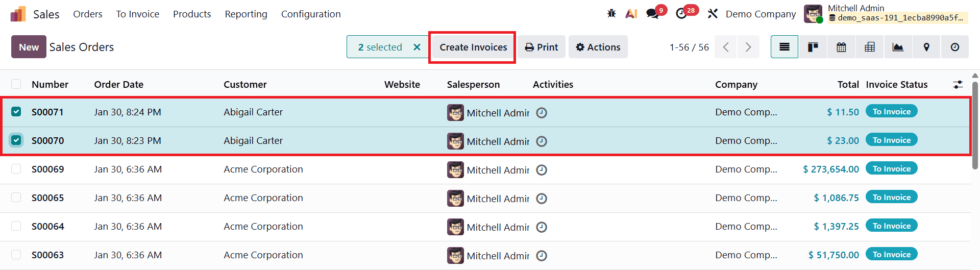The height and width of the screenshot is (270, 980).
Task: Click the 1-56 / 56 pager text
Action: tap(689, 47)
